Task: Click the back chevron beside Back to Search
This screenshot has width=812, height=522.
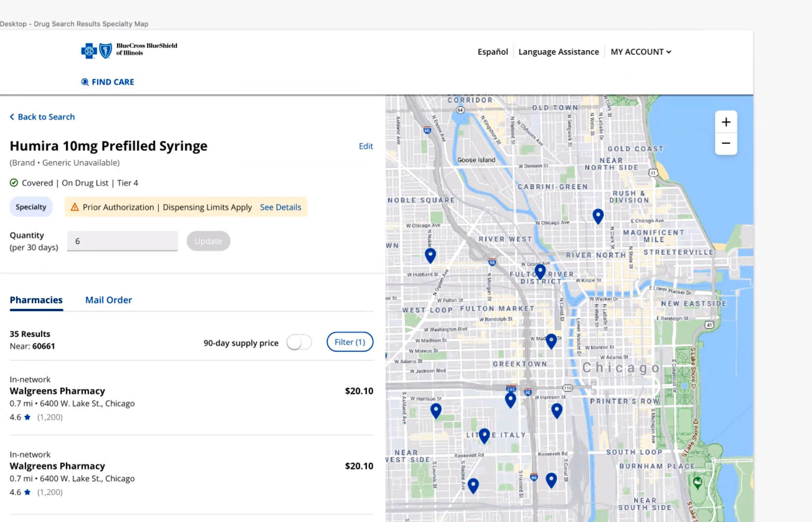Action: (x=12, y=117)
